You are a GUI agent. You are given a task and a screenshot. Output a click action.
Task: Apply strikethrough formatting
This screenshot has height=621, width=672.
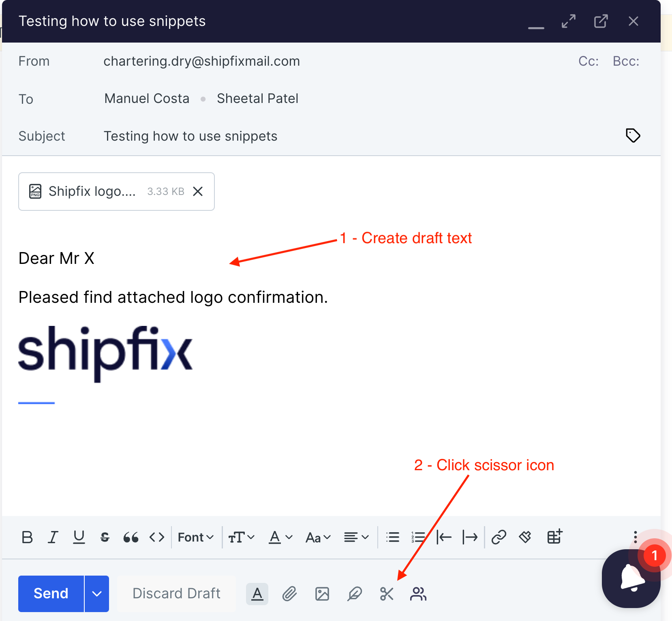(x=105, y=537)
